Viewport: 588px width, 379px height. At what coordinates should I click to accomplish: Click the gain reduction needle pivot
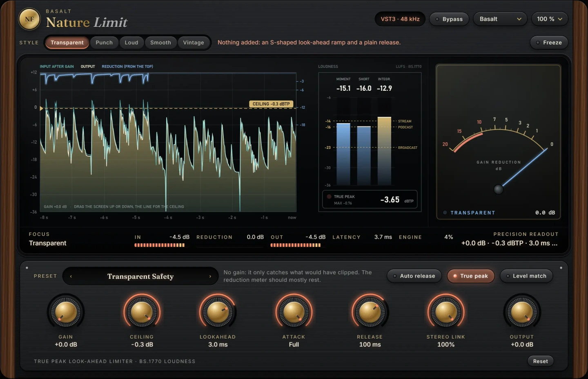(498, 189)
